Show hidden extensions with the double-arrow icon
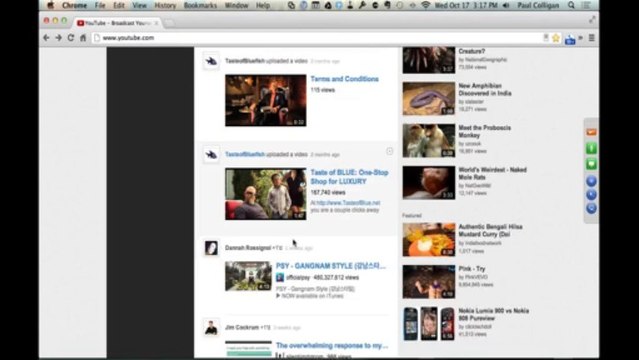Image resolution: width=639 pixels, height=360 pixels. pyautogui.click(x=580, y=38)
